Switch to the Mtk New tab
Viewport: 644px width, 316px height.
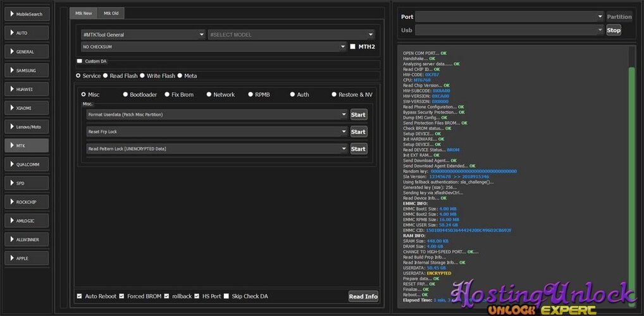click(x=84, y=13)
